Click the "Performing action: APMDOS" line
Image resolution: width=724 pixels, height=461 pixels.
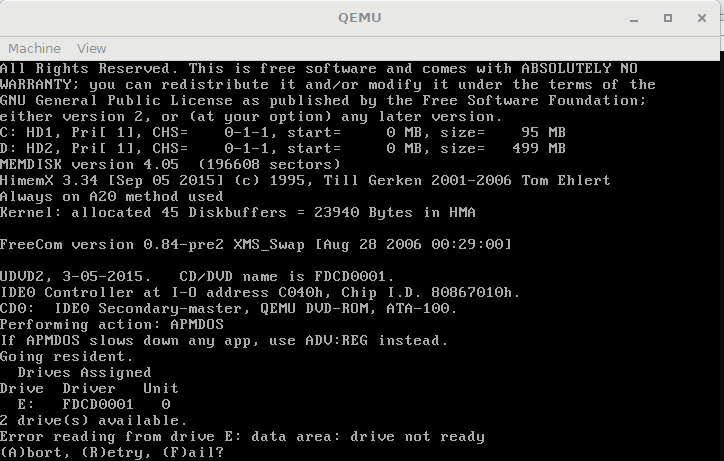coord(112,324)
